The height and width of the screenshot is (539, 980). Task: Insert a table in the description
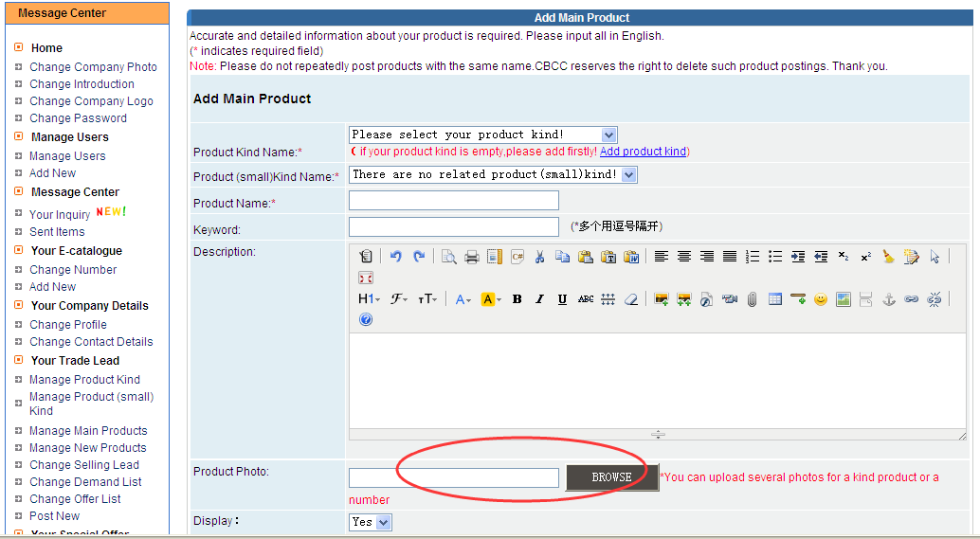[x=775, y=299]
